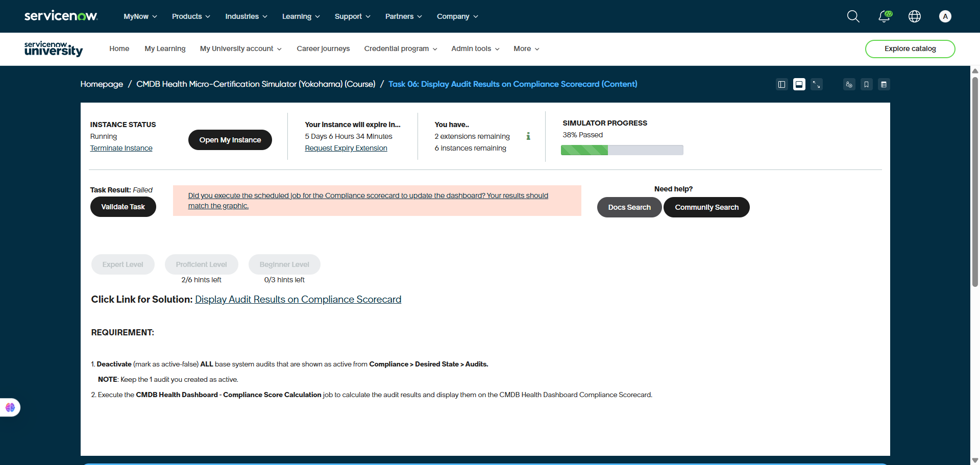Click "5 Days 6 Hours 34 Minutes" text
Image resolution: width=980 pixels, height=465 pixels.
(349, 136)
